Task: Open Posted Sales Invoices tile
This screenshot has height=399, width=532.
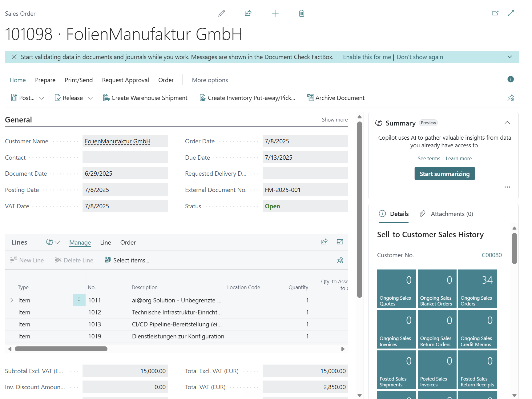Action: [437, 370]
